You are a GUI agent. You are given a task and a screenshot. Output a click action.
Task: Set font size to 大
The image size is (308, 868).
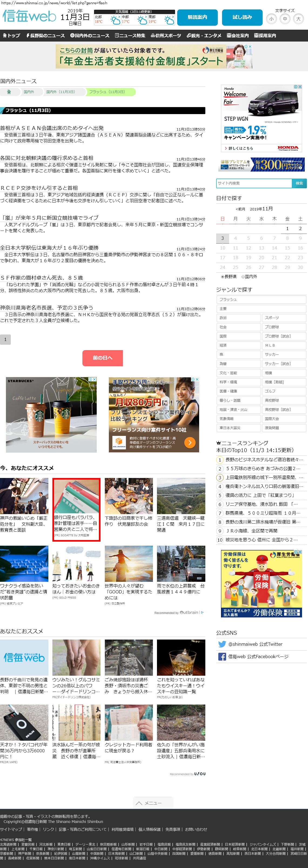(x=298, y=19)
